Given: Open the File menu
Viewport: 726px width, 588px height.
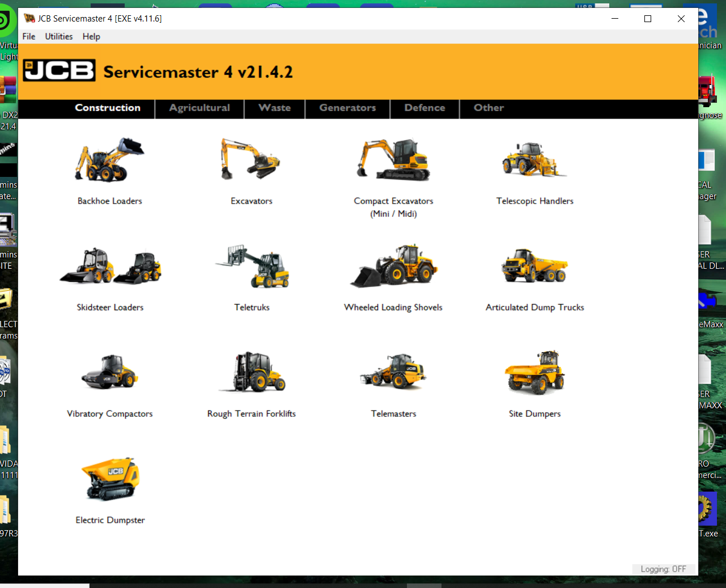Looking at the screenshot, I should pyautogui.click(x=29, y=36).
